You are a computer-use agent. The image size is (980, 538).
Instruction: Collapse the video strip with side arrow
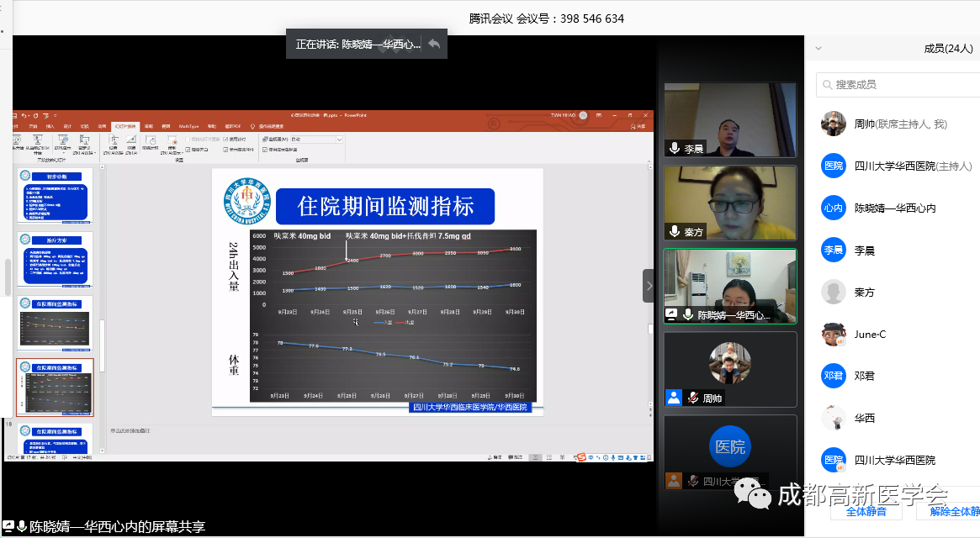(649, 286)
